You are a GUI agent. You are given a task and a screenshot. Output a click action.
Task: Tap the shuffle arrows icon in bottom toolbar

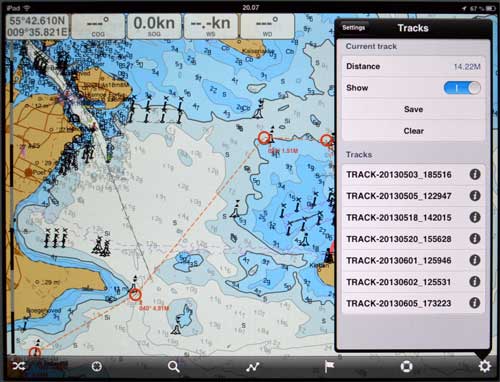(x=19, y=367)
